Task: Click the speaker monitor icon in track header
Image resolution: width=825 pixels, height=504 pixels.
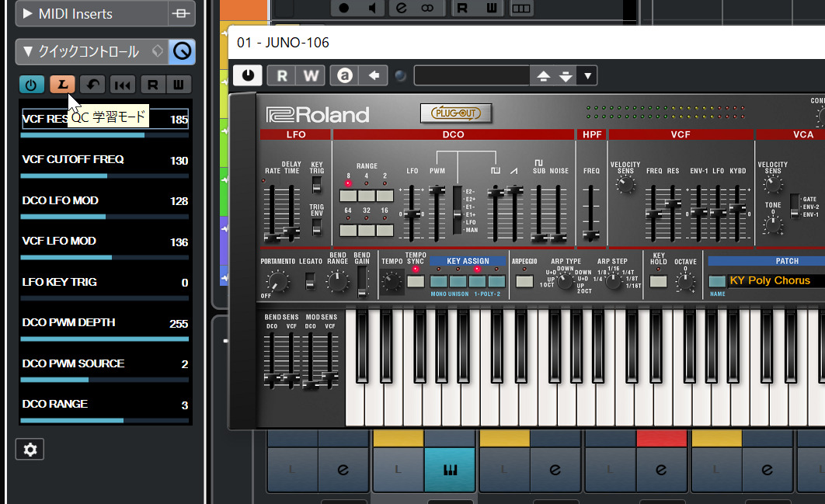Action: (x=373, y=8)
